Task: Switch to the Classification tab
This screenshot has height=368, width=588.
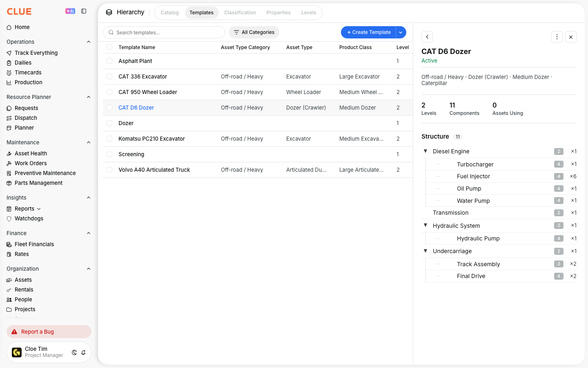Action: point(240,13)
